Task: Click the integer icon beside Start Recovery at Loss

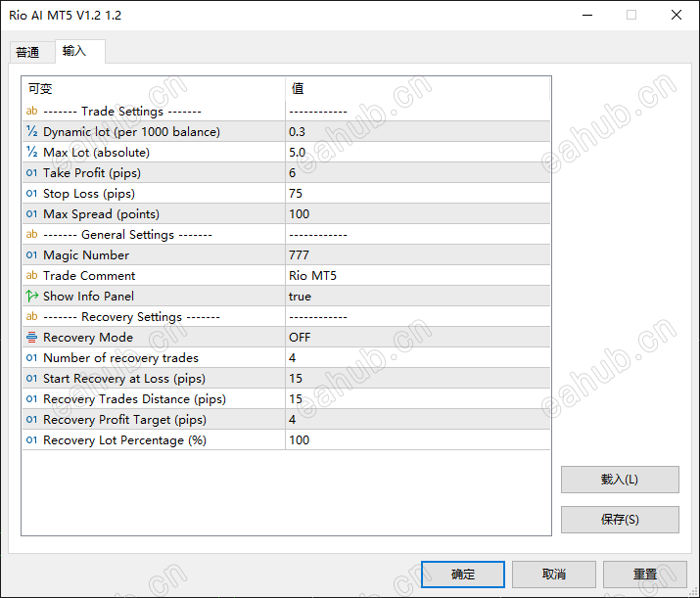Action: pos(31,379)
